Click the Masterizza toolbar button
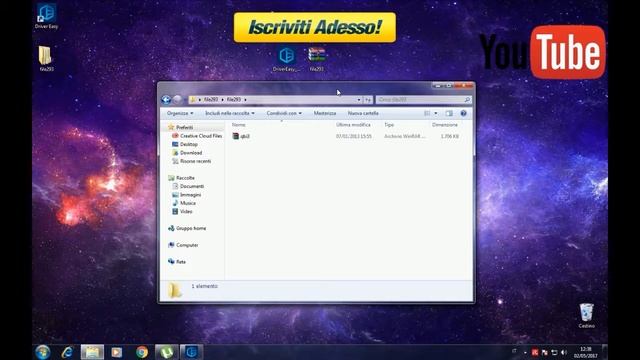Viewport: 640px width, 360px height. pyautogui.click(x=325, y=113)
